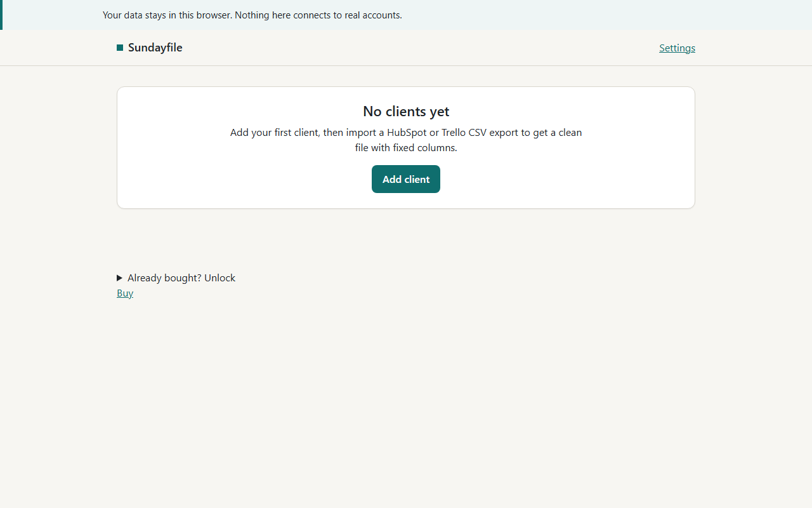Go to the Settings page

click(677, 48)
